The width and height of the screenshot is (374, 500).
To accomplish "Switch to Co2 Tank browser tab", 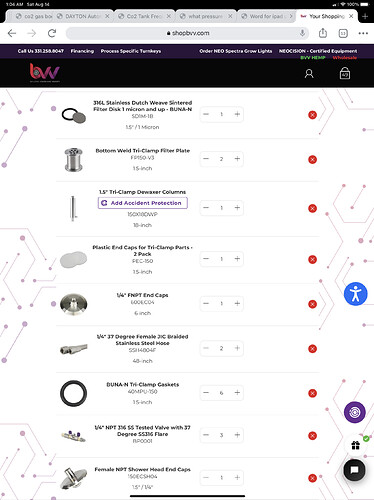I will pyautogui.click(x=144, y=16).
